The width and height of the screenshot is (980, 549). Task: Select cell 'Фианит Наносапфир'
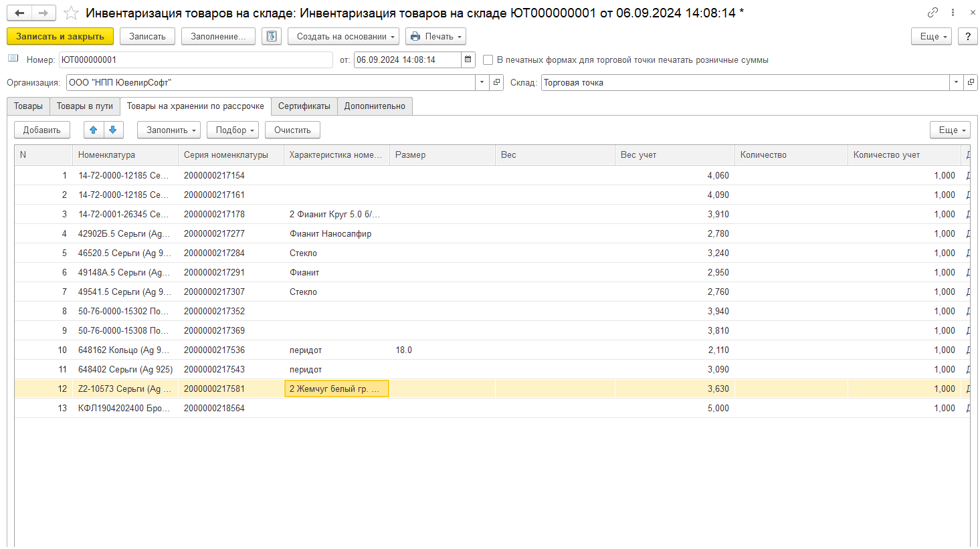coord(336,233)
